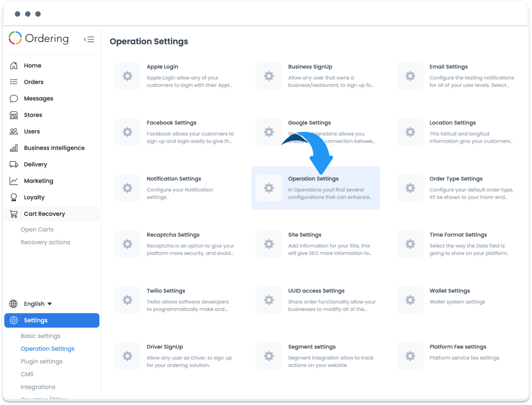Click the Marketing line chart icon
The width and height of the screenshot is (532, 405).
click(13, 181)
